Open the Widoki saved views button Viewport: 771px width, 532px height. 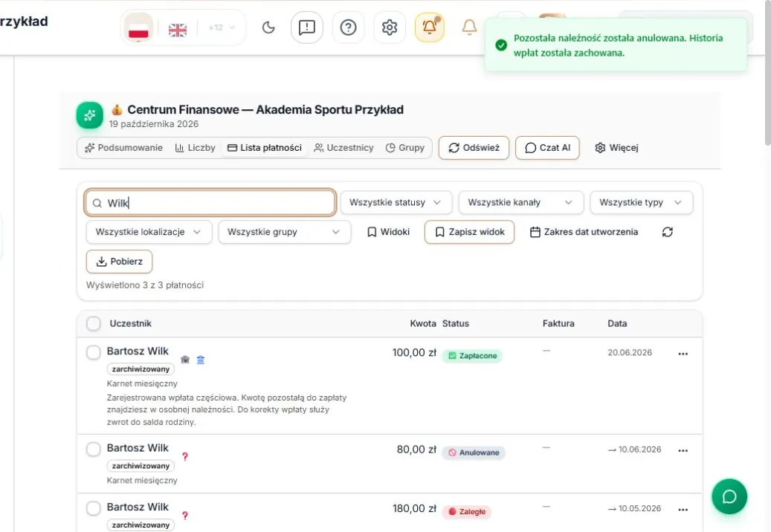tap(388, 232)
